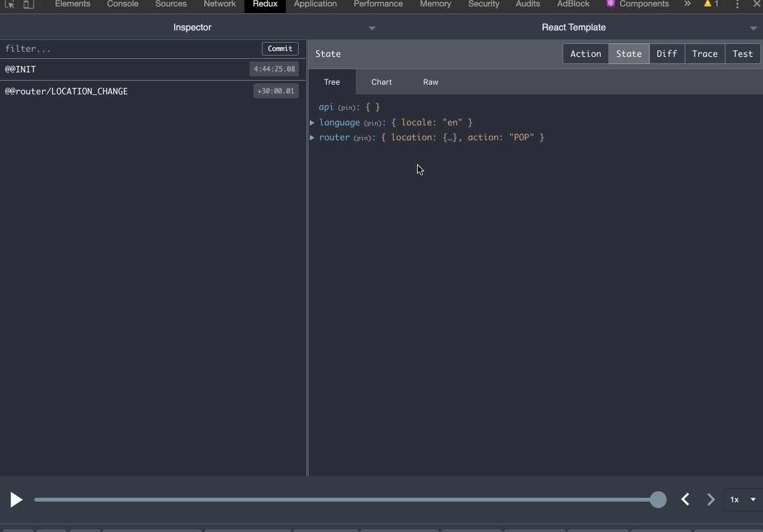Switch to the Chart sub-tab

pos(381,81)
